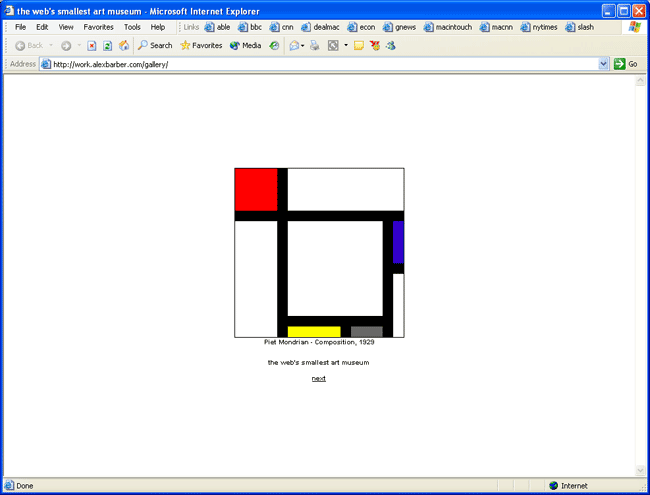Viewport: 650px width, 495px height.
Task: Open the 'nytimes' links bar shortcut
Action: (x=539, y=27)
